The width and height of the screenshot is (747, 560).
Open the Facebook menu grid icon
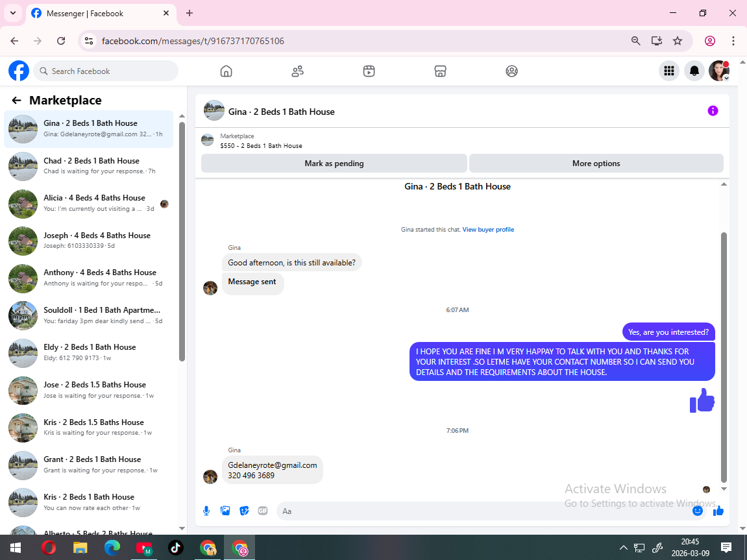[x=669, y=71]
